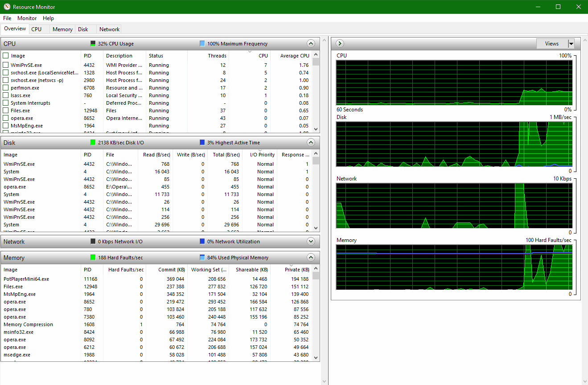Screen dimensions: 588x385
Task: Select opera.exe with PID 7380
Action: point(156,317)
